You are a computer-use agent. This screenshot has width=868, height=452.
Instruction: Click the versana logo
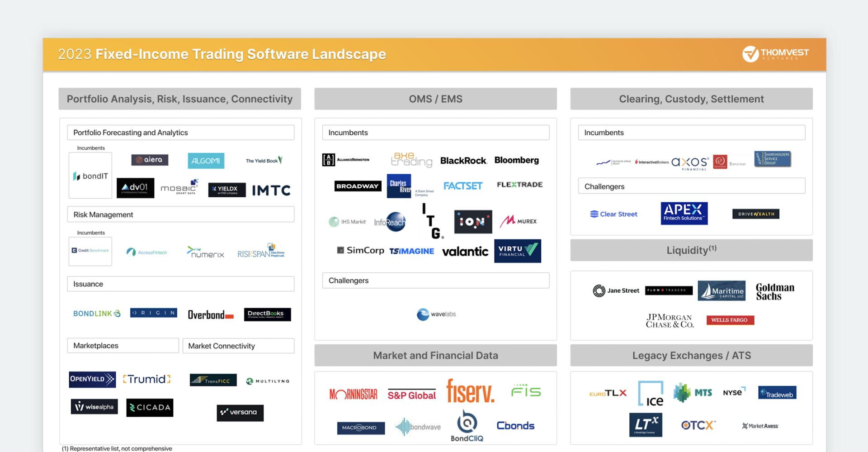coord(240,412)
